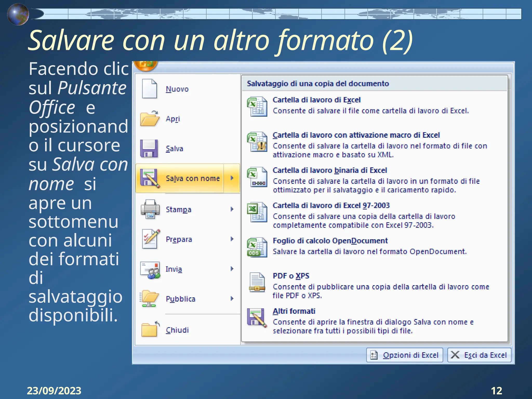Select Cartella di lavoro con attivazione macro
Viewport: 532px width, 399px height.
pyautogui.click(x=374, y=144)
